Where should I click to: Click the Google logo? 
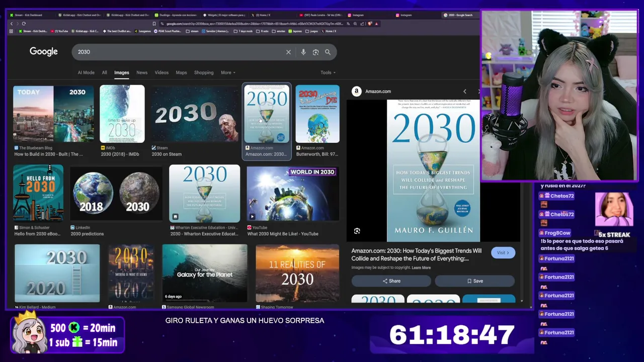tap(43, 51)
